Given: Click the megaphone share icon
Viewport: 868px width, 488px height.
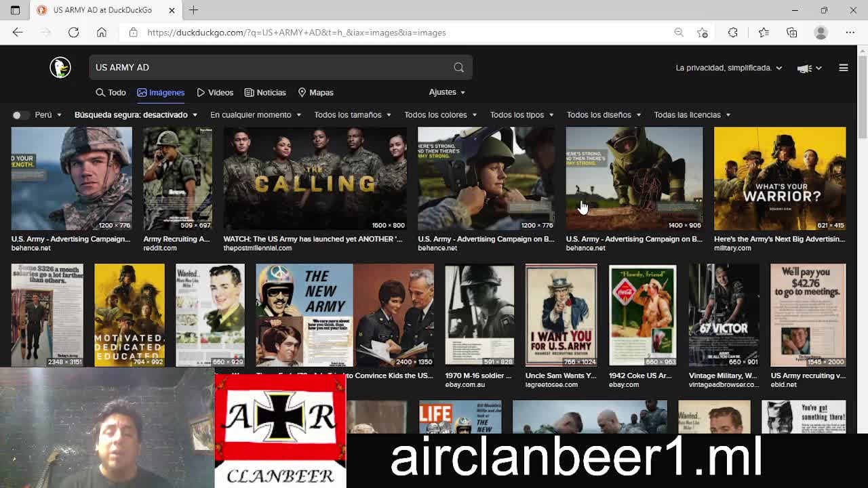Looking at the screenshot, I should [804, 68].
